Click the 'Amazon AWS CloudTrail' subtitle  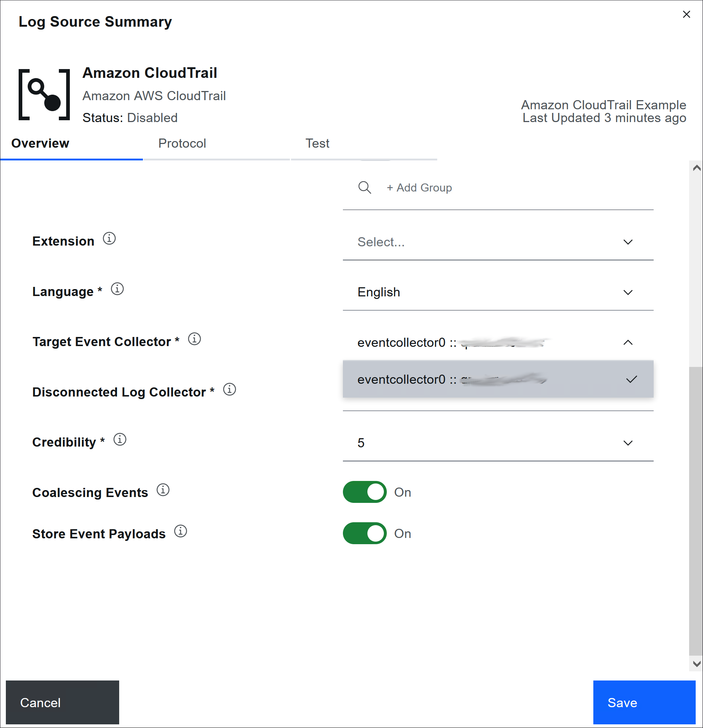tap(154, 96)
